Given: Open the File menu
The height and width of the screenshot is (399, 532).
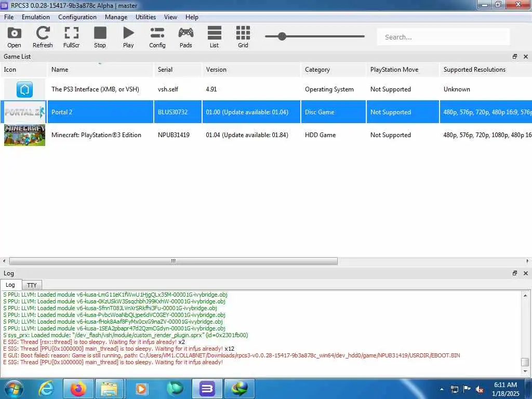Looking at the screenshot, I should [9, 17].
